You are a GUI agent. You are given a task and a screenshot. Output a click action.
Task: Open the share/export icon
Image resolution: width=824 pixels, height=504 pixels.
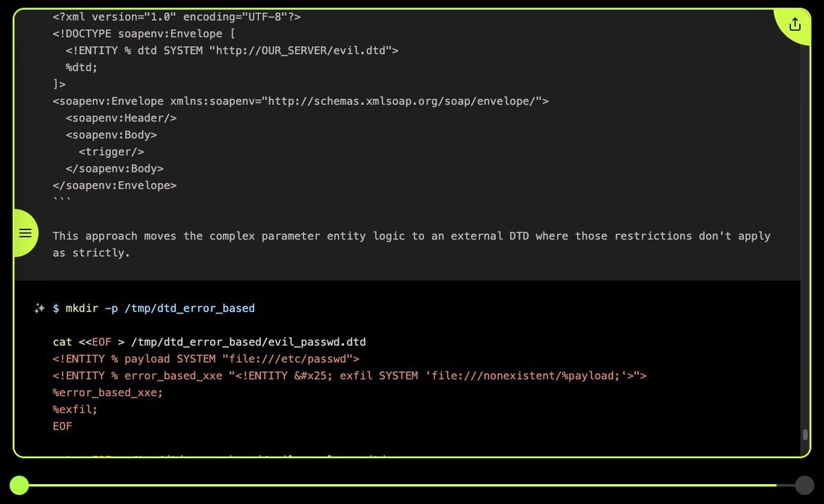pyautogui.click(x=794, y=25)
